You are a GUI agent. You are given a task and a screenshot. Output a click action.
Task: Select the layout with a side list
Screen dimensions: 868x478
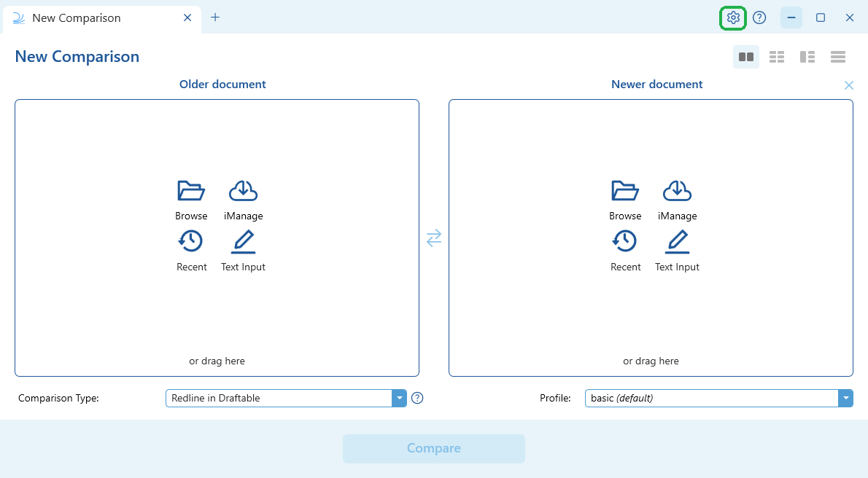[x=807, y=57]
